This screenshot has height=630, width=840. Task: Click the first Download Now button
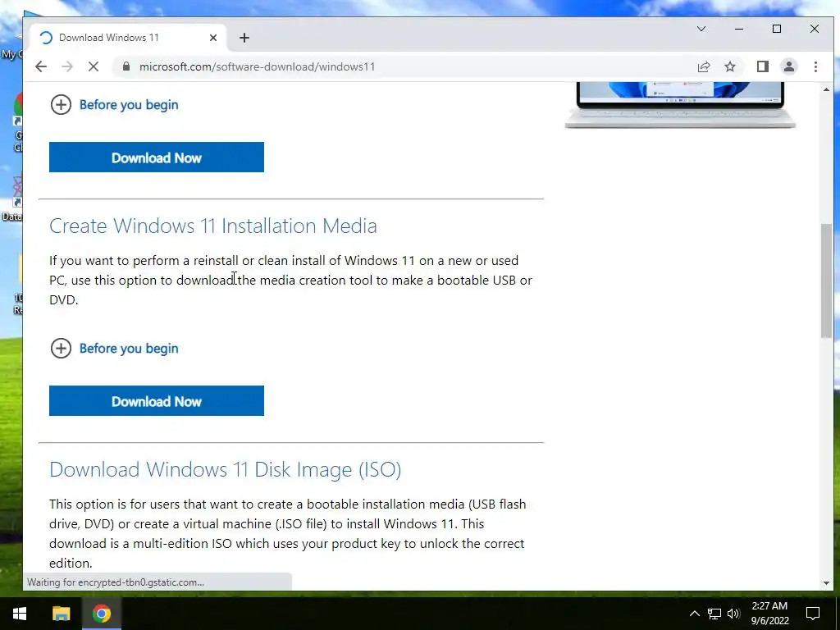[x=157, y=157]
